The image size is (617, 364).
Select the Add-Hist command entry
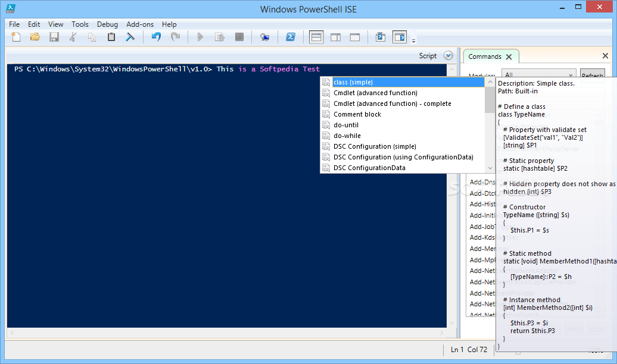click(x=482, y=204)
